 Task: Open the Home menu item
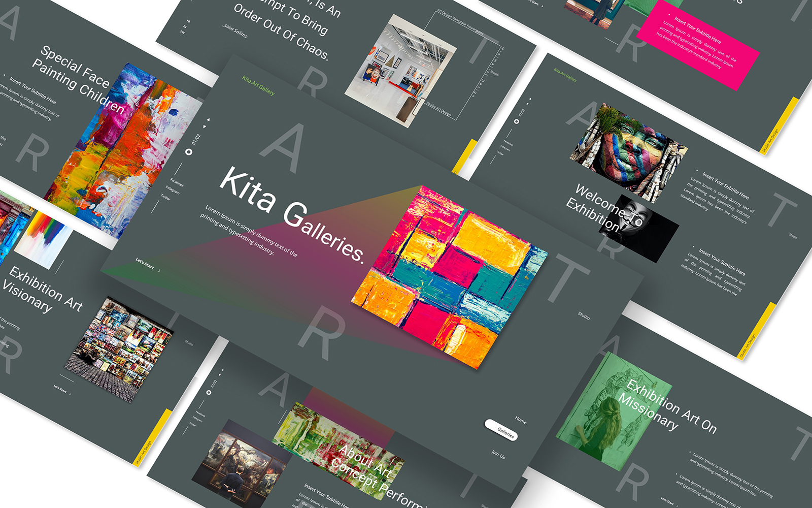pyautogui.click(x=521, y=420)
